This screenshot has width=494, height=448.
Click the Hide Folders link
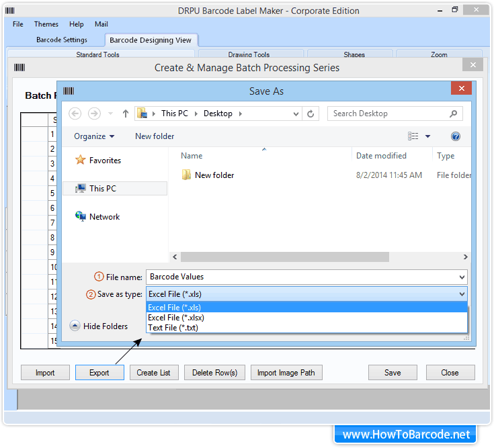pyautogui.click(x=106, y=326)
